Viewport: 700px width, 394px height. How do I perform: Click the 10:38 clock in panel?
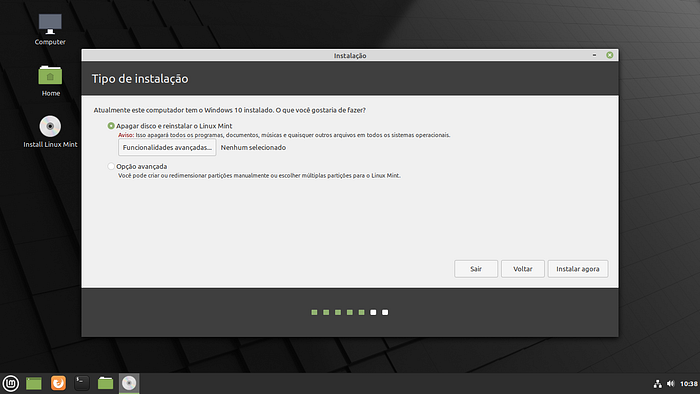(x=689, y=384)
